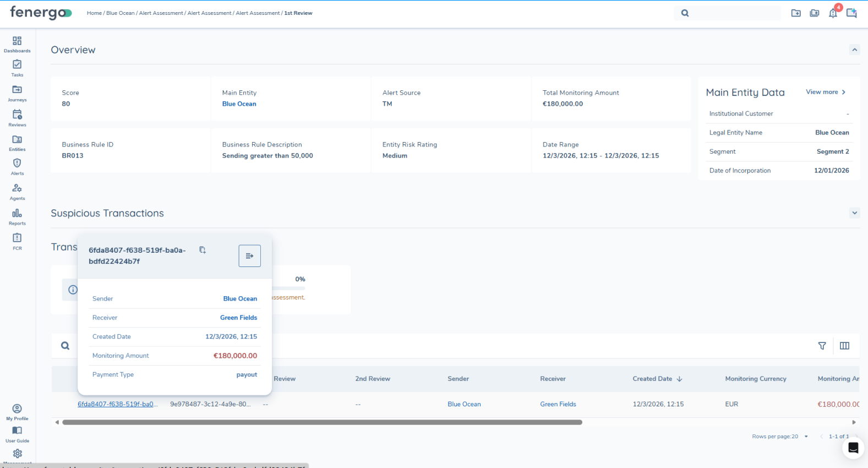868x468 pixels.
Task: Go to Blue Ocean breadcrumb
Action: (120, 13)
